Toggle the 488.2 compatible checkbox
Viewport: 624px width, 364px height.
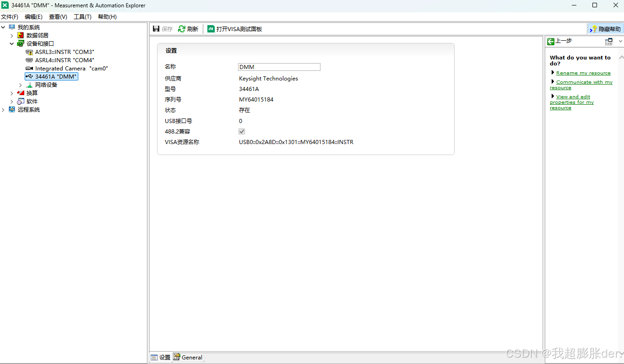242,132
